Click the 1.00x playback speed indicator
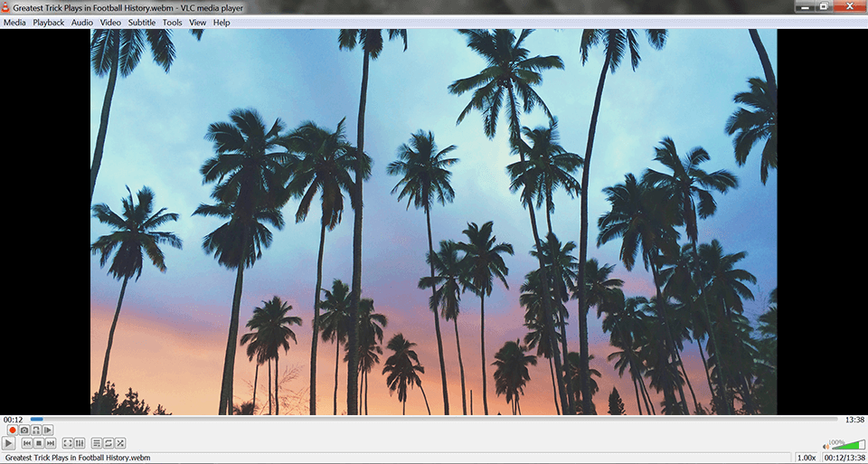 click(806, 458)
